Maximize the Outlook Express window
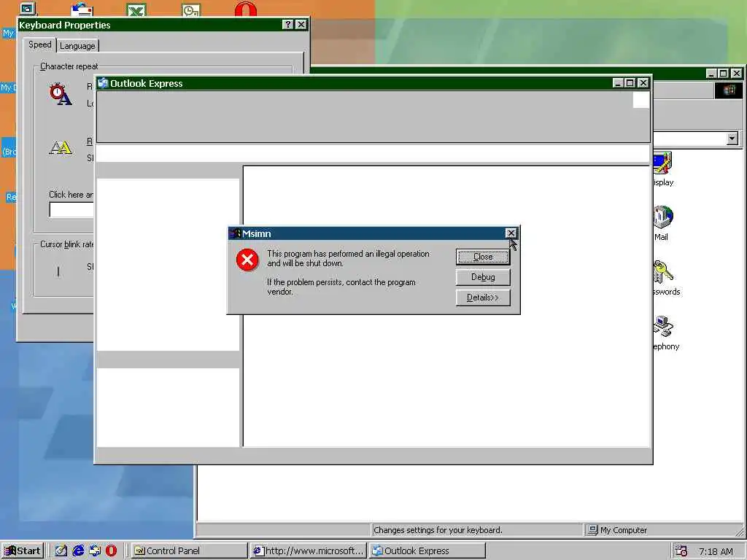 click(x=630, y=83)
